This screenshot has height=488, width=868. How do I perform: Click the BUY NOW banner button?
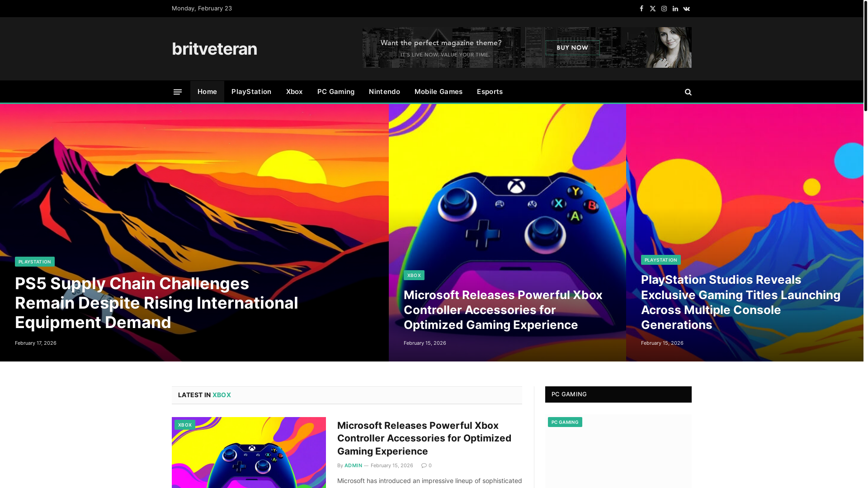tap(572, 47)
